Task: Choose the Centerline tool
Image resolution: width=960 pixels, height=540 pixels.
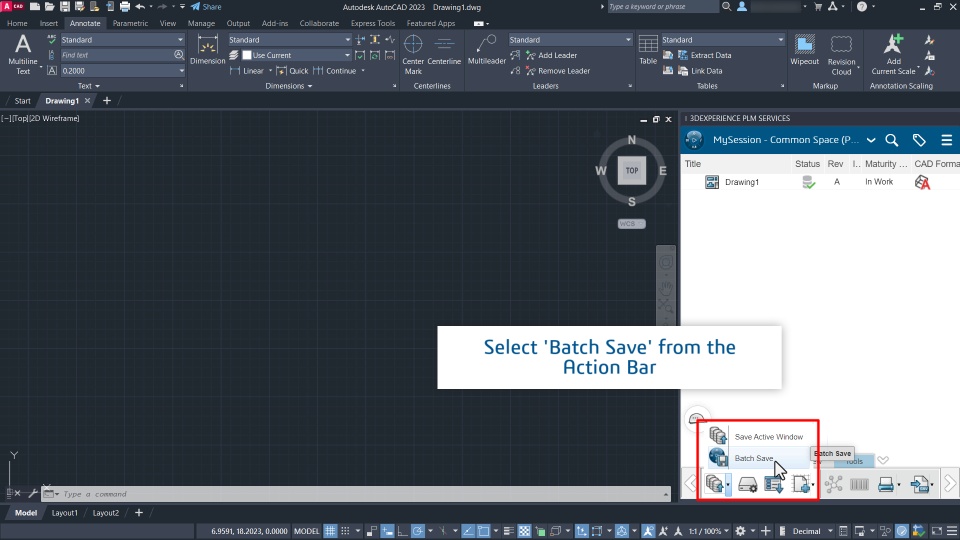Action: pyautogui.click(x=444, y=50)
